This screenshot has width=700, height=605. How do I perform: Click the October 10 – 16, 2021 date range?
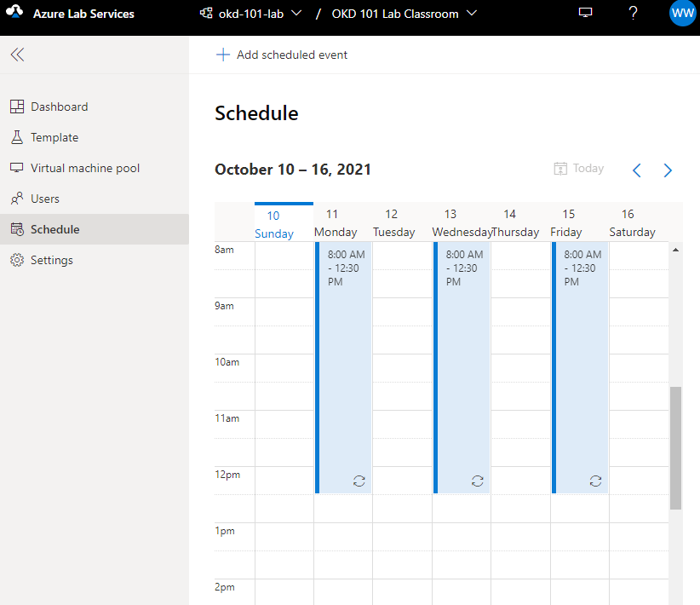pos(293,170)
